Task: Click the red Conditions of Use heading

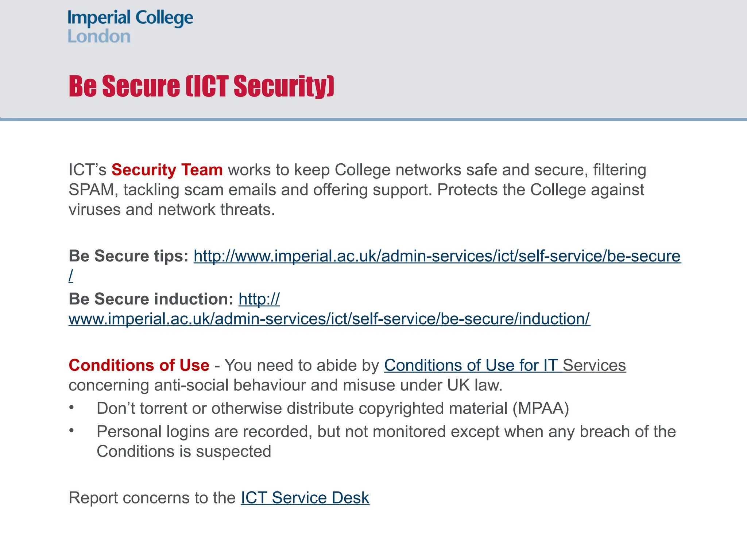Action: [139, 365]
